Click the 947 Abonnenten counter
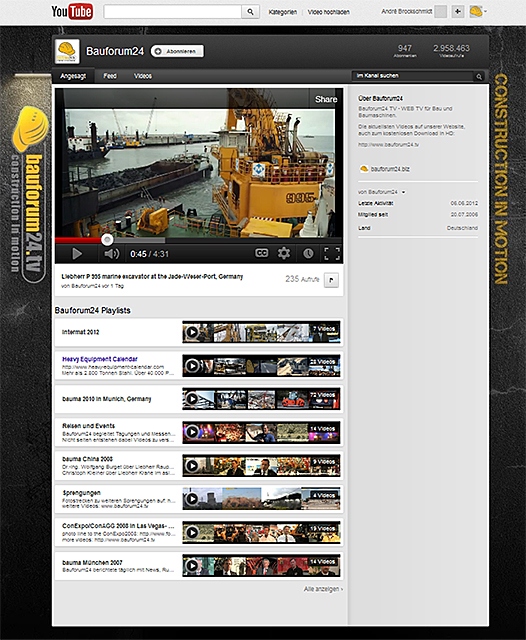526x640 pixels. [x=405, y=51]
